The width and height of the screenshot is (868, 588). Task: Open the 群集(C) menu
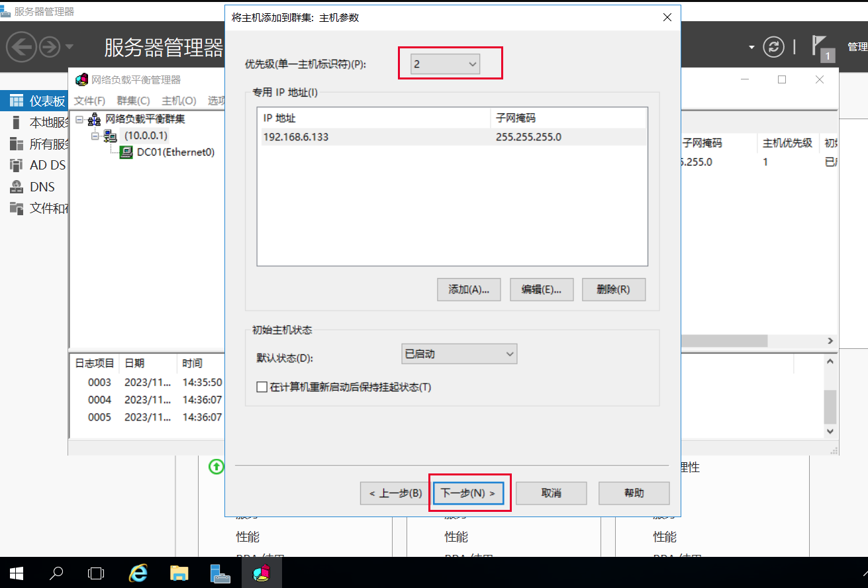[x=133, y=101]
